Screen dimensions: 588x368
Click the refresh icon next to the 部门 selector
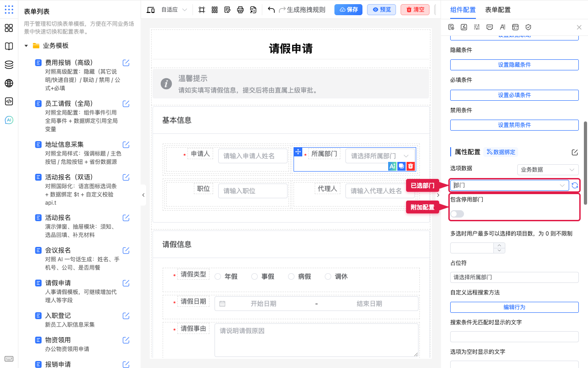click(x=575, y=185)
